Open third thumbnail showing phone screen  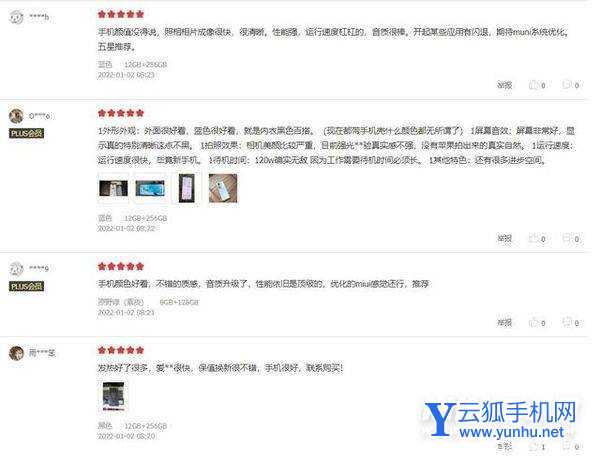186,188
